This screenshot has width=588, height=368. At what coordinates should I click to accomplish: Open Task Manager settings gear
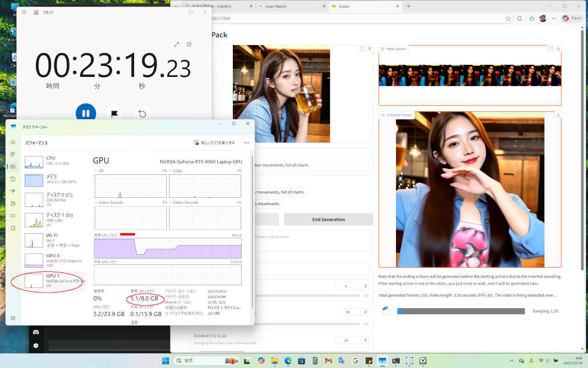point(13,318)
